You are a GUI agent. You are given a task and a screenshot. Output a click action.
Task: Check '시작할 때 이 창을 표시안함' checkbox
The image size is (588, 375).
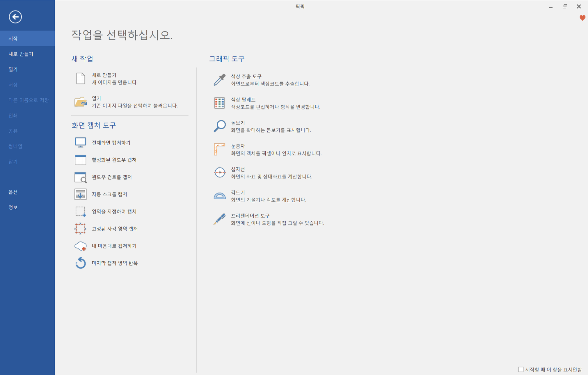click(521, 369)
